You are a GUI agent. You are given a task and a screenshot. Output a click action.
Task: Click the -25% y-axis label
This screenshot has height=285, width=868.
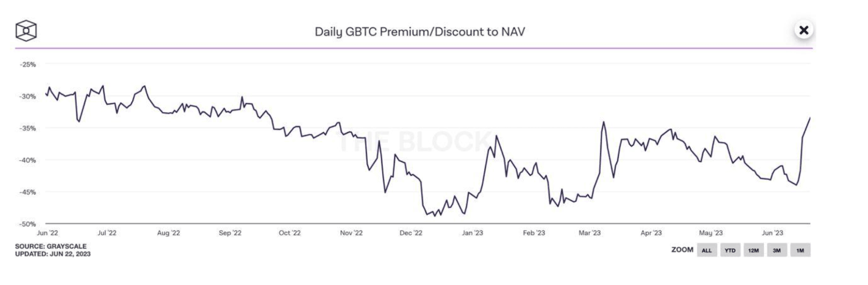[x=28, y=64]
